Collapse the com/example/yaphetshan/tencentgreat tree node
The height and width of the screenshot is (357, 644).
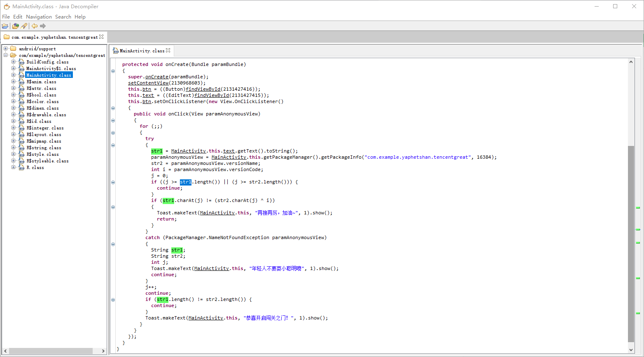[x=6, y=55]
